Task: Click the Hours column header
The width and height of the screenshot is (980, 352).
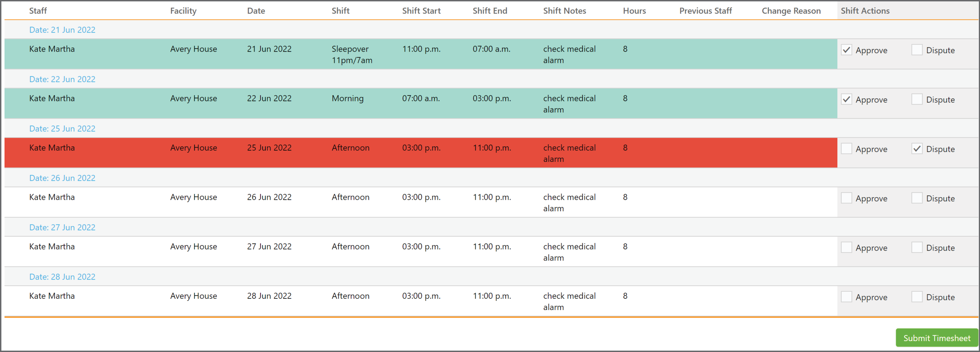Action: (x=634, y=11)
